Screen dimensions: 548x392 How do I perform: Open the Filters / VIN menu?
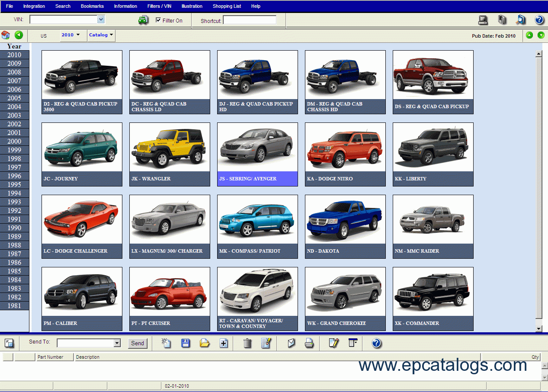160,6
